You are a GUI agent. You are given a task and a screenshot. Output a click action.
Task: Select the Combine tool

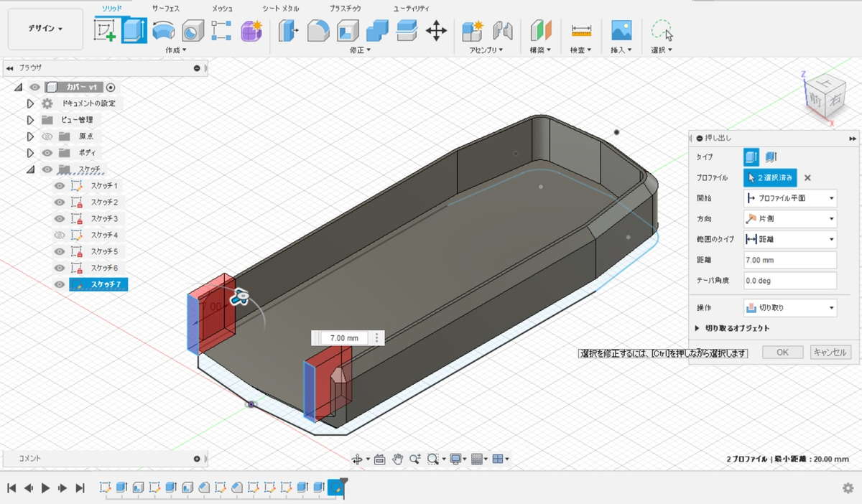coord(377,30)
